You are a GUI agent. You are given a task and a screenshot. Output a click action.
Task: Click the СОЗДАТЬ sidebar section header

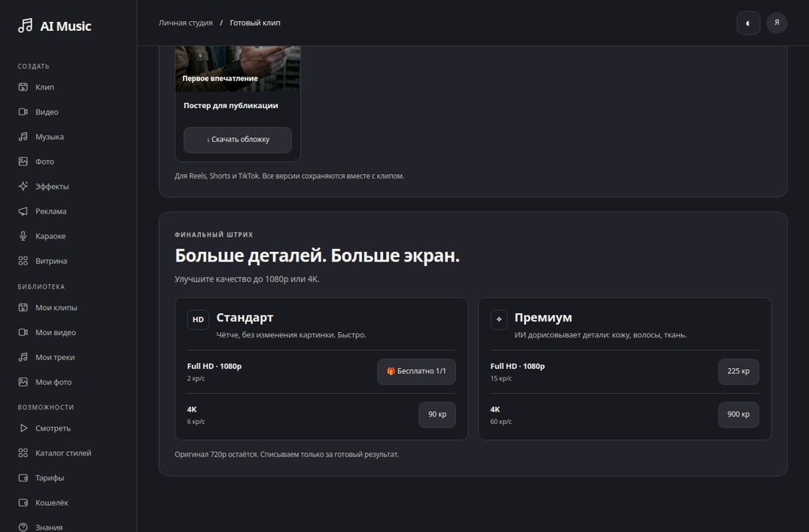(x=34, y=66)
